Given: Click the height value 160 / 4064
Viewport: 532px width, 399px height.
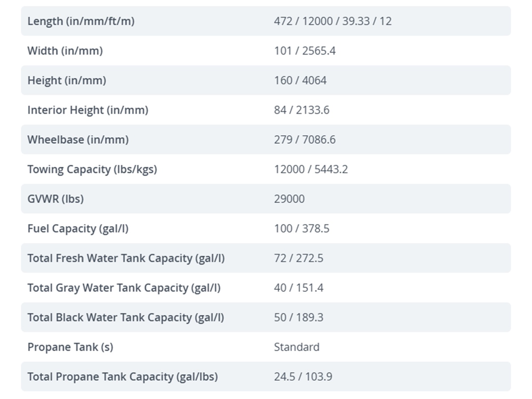Looking at the screenshot, I should click(300, 81).
